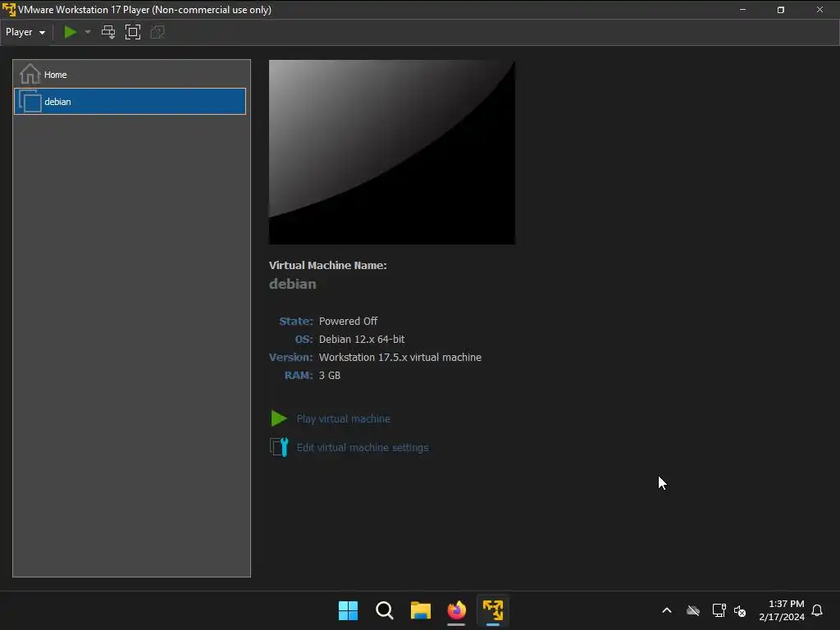
Task: Click 'Workstation 17.5.x virtual machine' version text
Action: (x=400, y=358)
